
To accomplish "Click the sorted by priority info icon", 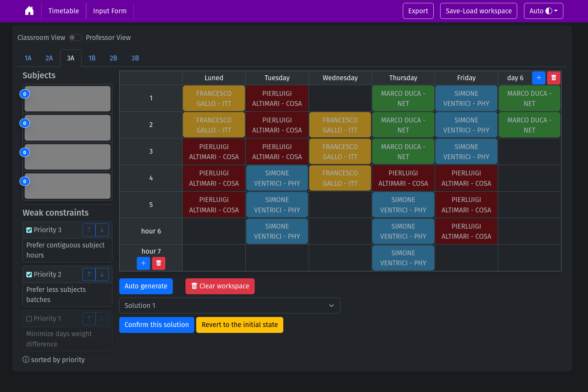I will pyautogui.click(x=26, y=360).
